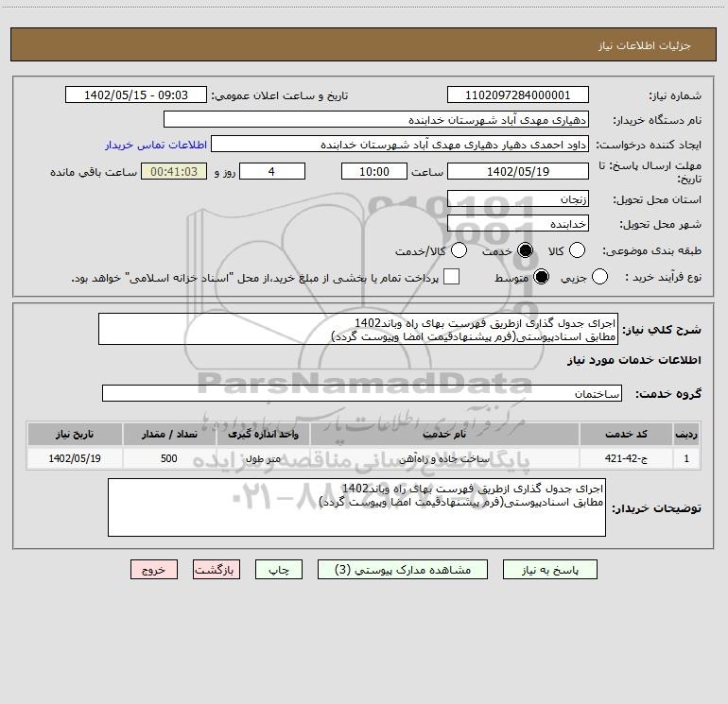Viewport: 728px width, 704px height.
Task: Click the remaining time field 00:41:03
Action: point(174,171)
